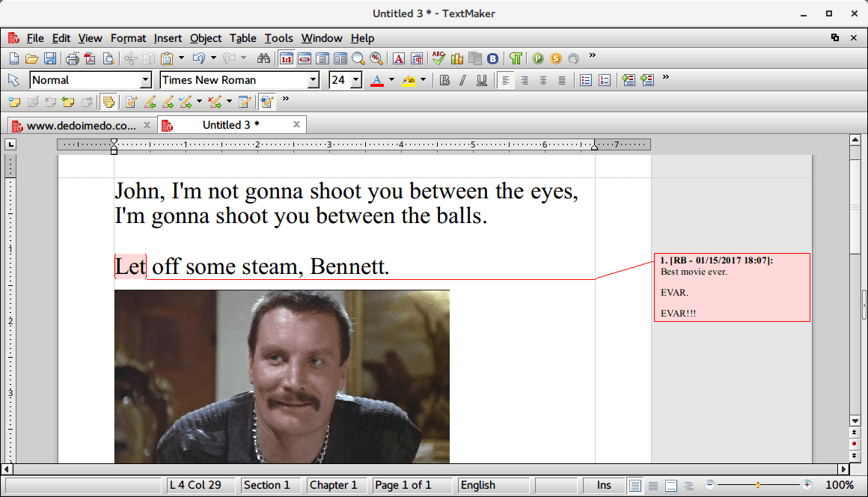Screen dimensions: 868x497
Task: Open thesaurus books icon
Action: (456, 58)
